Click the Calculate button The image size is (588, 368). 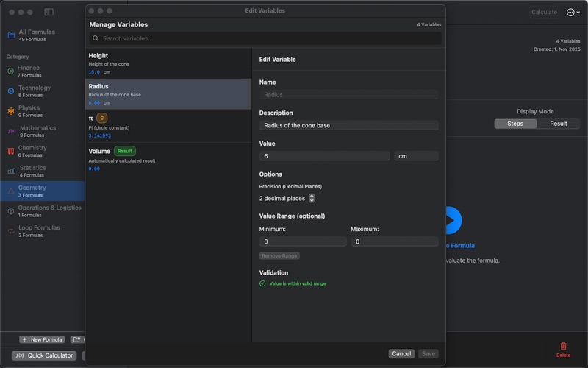coord(544,12)
